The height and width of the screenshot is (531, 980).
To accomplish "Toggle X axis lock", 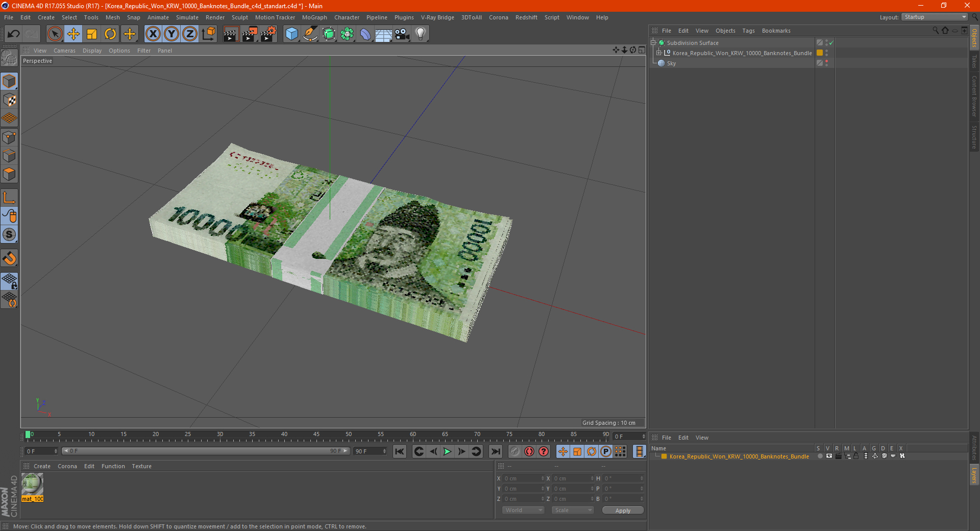I will (x=153, y=34).
